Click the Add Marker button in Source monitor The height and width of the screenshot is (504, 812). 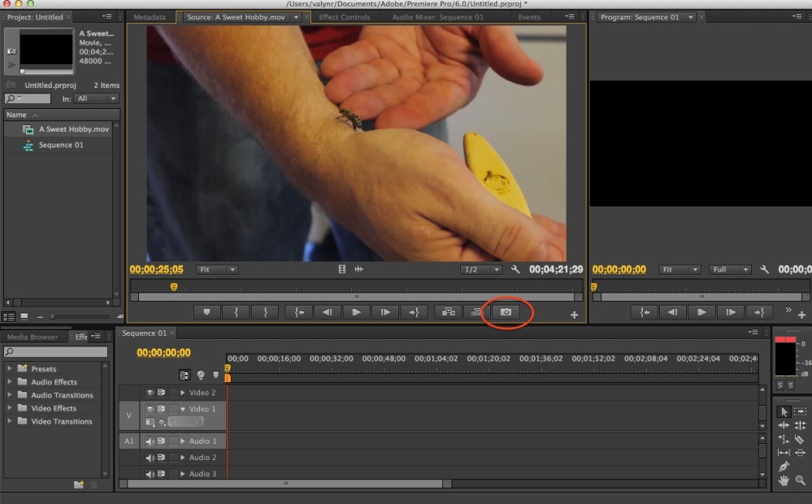tap(206, 312)
